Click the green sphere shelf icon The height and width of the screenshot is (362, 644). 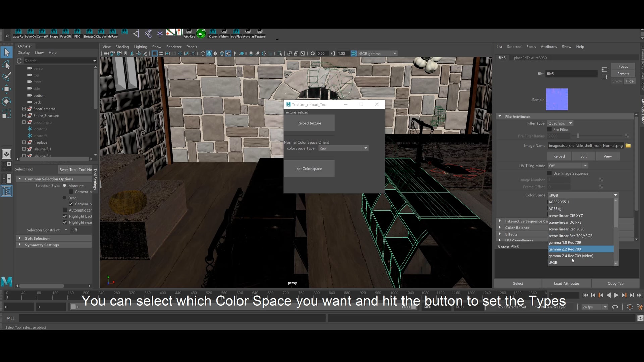click(201, 33)
